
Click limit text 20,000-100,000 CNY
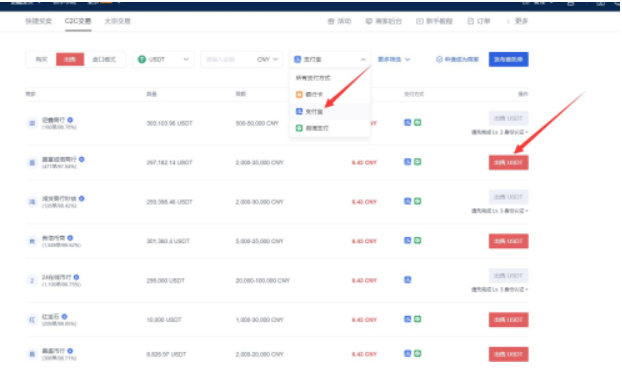(x=263, y=280)
